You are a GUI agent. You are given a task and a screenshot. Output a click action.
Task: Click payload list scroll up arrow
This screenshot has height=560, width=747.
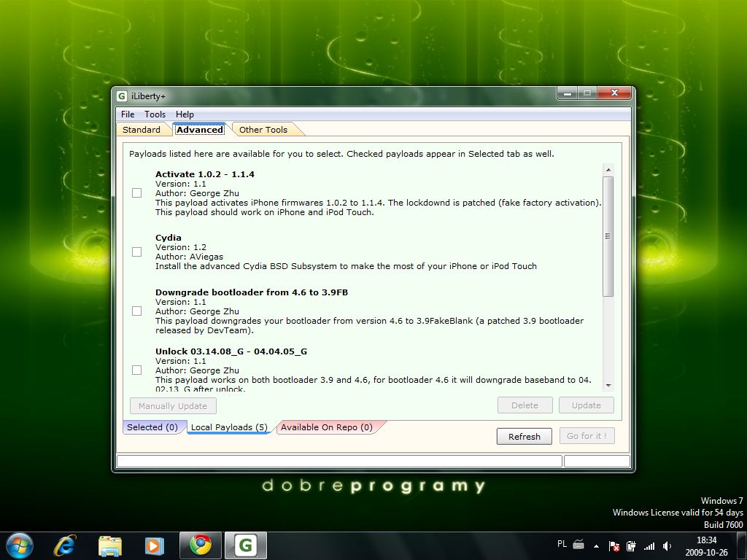coord(608,169)
